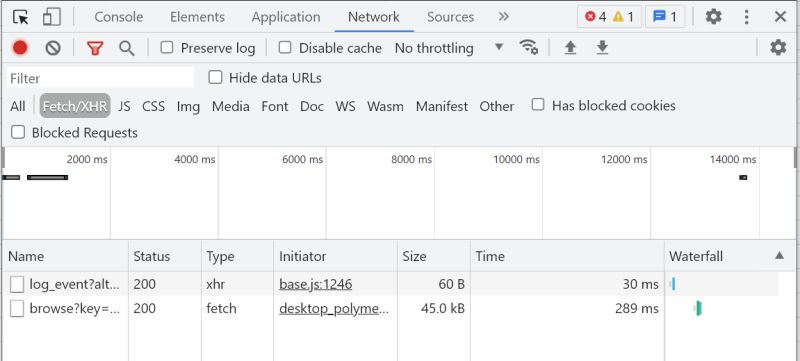Open DevTools settings gear in top bar
Screen dimensions: 800x361
coord(713,17)
